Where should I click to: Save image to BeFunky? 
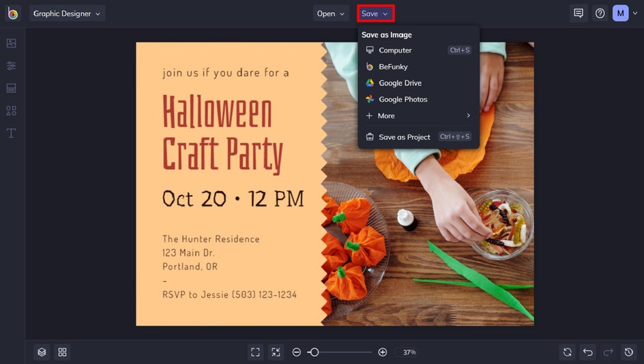point(418,67)
